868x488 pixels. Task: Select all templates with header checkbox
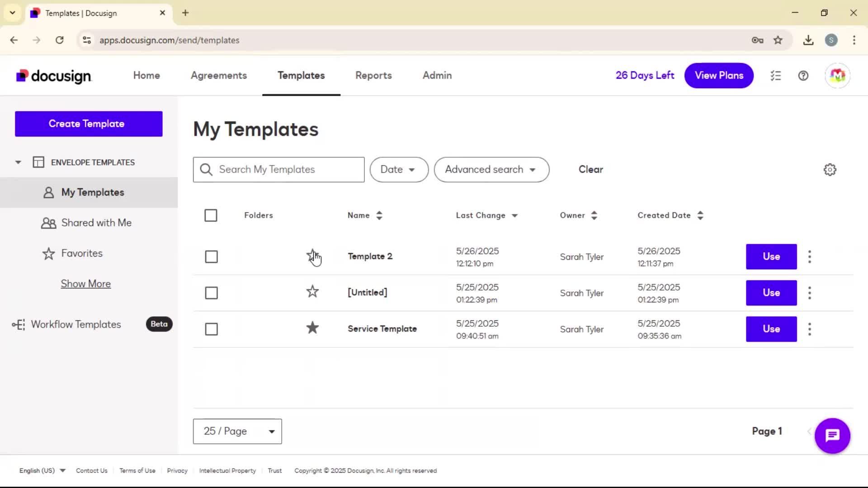(211, 216)
